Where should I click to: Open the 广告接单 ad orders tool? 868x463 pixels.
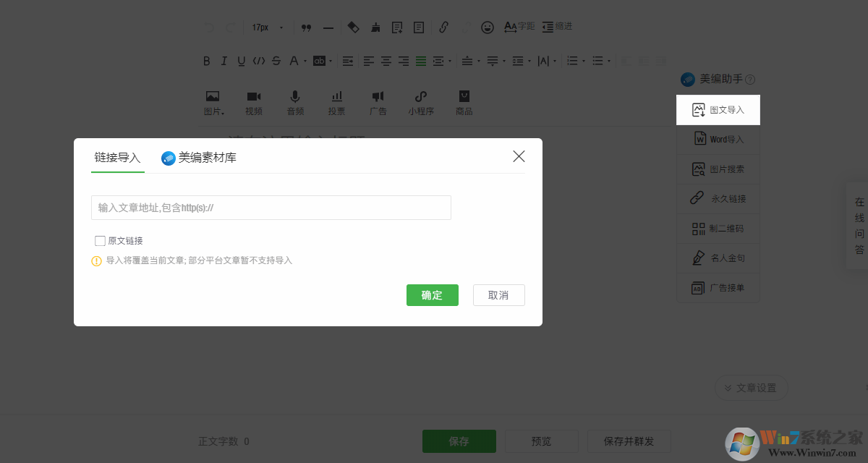point(718,287)
